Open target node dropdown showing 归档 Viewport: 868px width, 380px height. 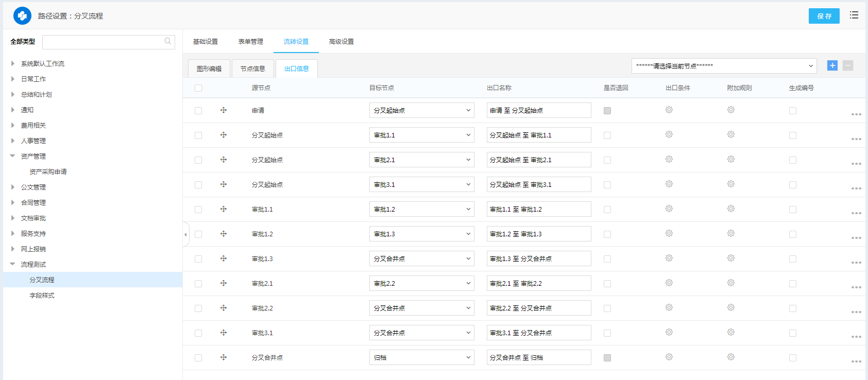point(421,357)
